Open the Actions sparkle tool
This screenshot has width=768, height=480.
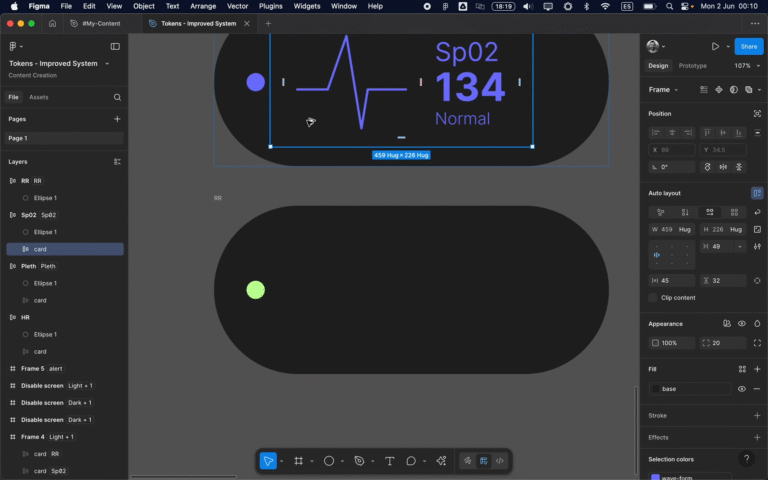[x=441, y=461]
